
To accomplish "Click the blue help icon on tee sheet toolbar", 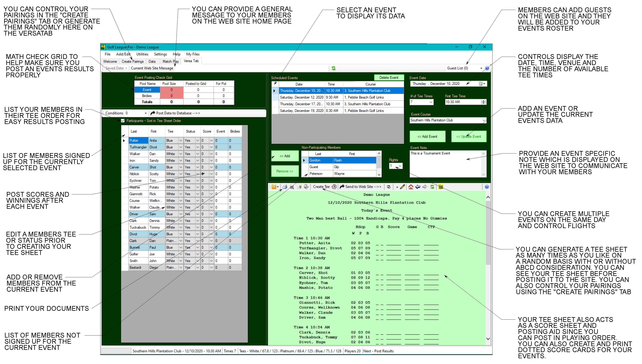I will pyautogui.click(x=487, y=187).
